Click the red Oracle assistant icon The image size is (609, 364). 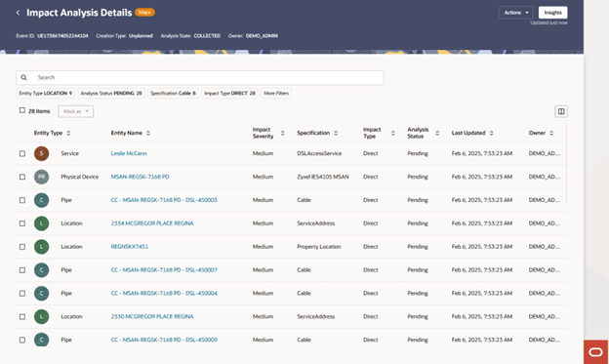(x=595, y=352)
